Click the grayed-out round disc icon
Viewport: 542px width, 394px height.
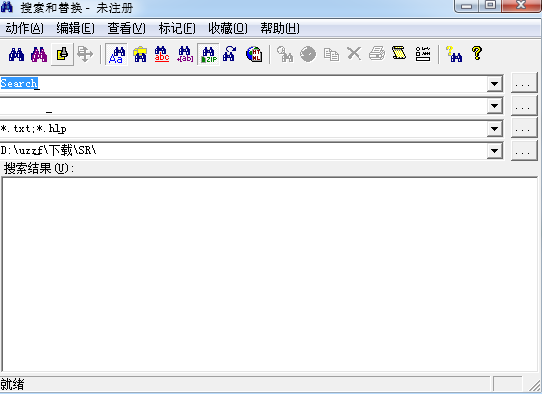click(x=308, y=54)
